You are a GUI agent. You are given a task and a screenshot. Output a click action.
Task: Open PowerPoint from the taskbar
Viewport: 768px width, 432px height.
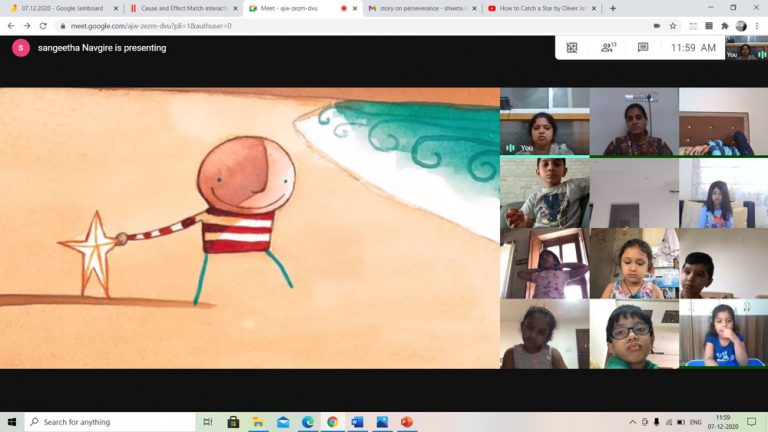(407, 422)
